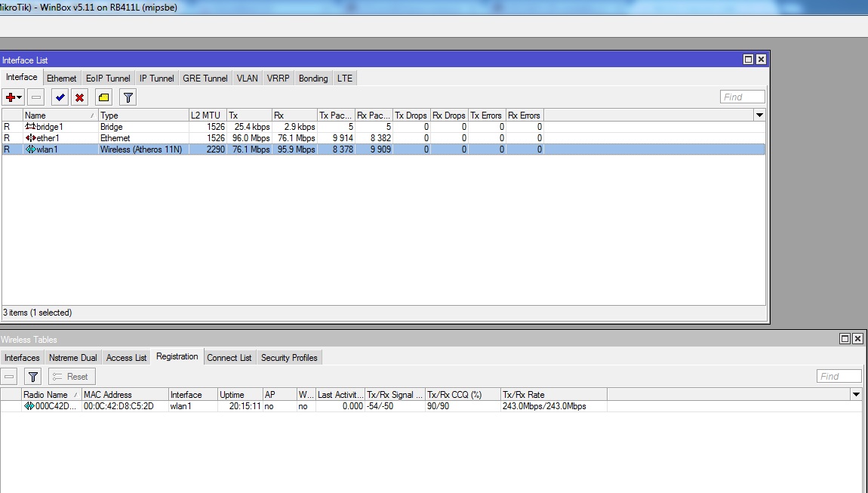Expand the Wireless Tables column chooser arrow
The image size is (868, 493).
[857, 394]
